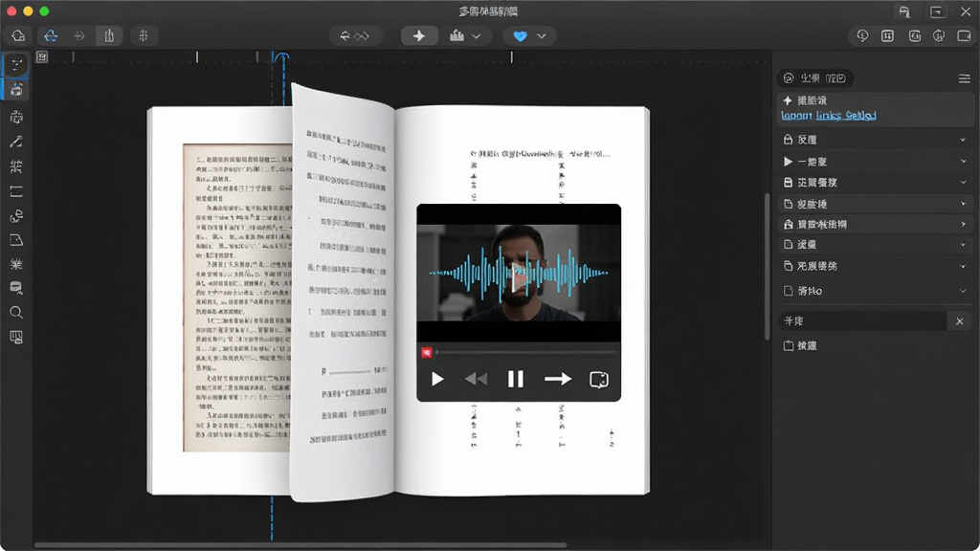Click the fullscreen icon in the video controls

tap(599, 379)
